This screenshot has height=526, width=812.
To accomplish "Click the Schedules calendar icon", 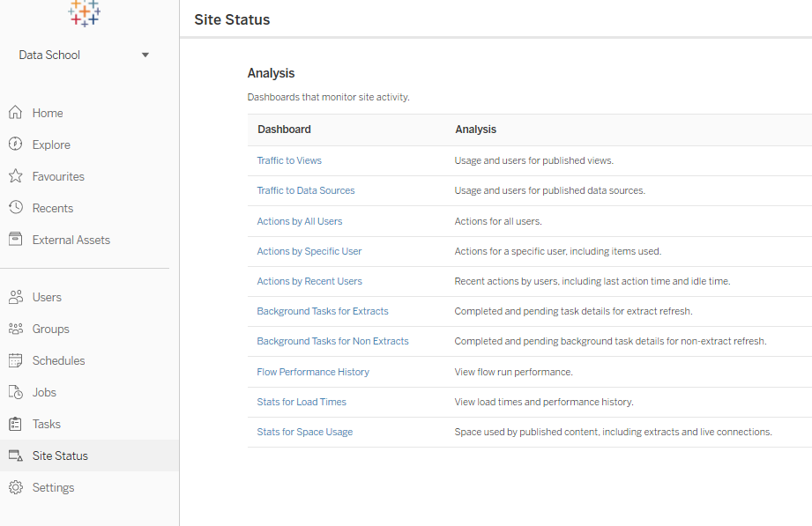I will [x=15, y=360].
